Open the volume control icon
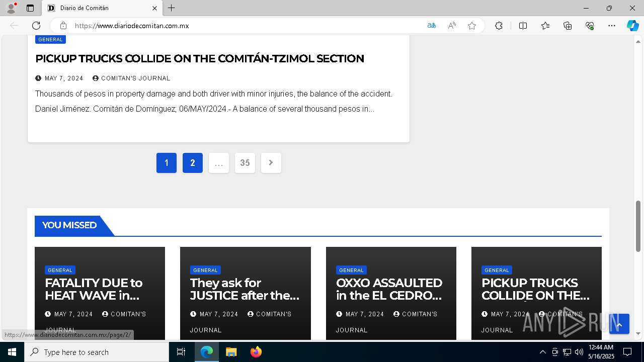The image size is (644, 362). 579,352
